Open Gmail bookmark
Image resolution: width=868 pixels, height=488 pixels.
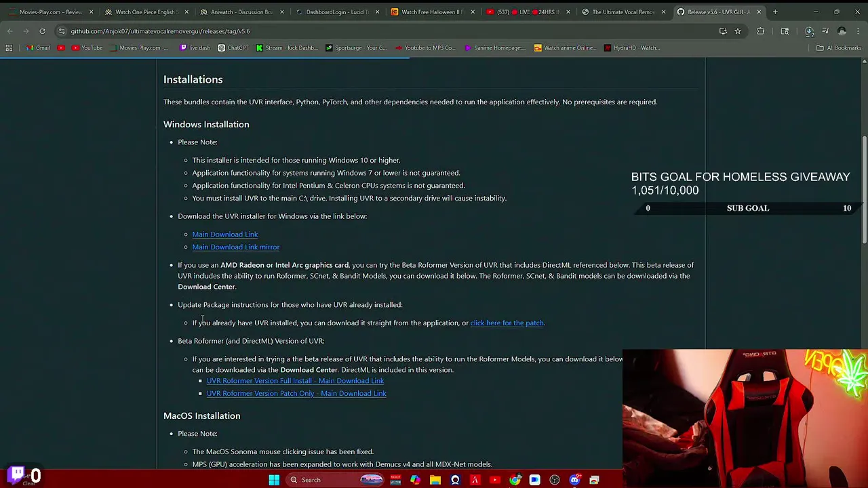click(38, 48)
